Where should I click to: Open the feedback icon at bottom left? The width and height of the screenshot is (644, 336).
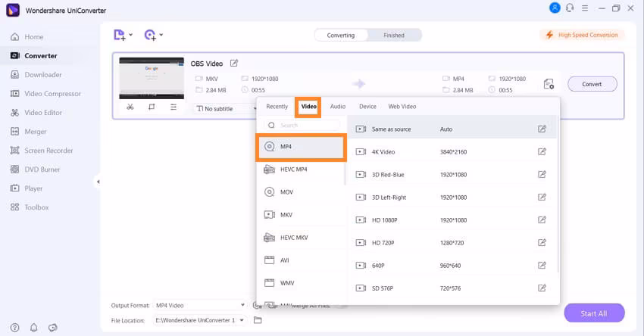(x=52, y=328)
